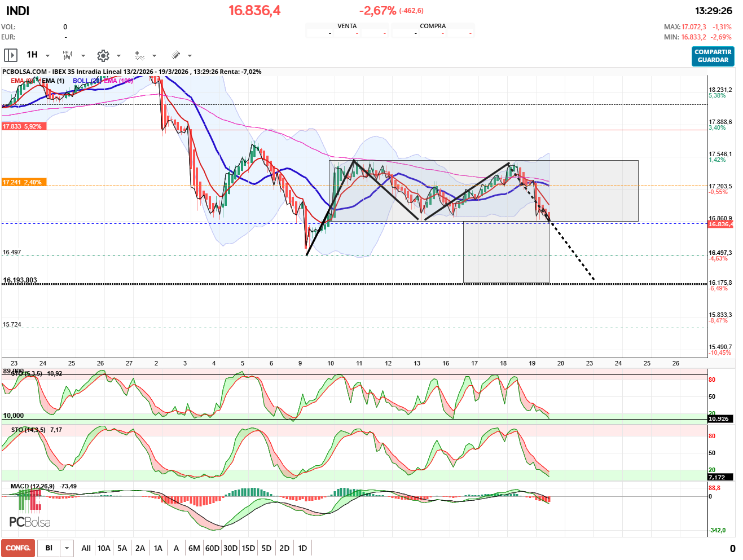Open the chart sidebar panel icon
Image resolution: width=743 pixels, height=560 pixels.
(x=11, y=55)
